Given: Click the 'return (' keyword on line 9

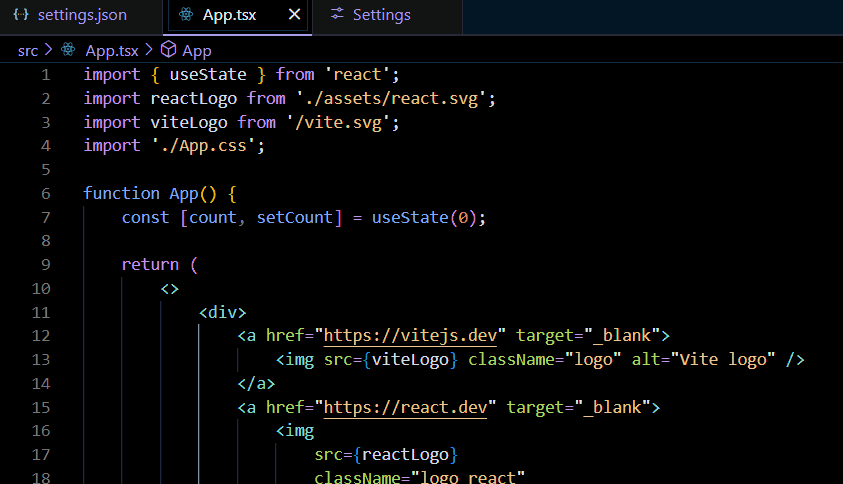Looking at the screenshot, I should click(x=160, y=265).
